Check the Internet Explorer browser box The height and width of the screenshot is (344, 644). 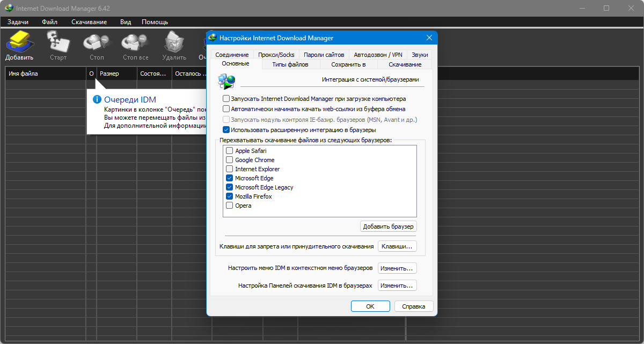[230, 169]
